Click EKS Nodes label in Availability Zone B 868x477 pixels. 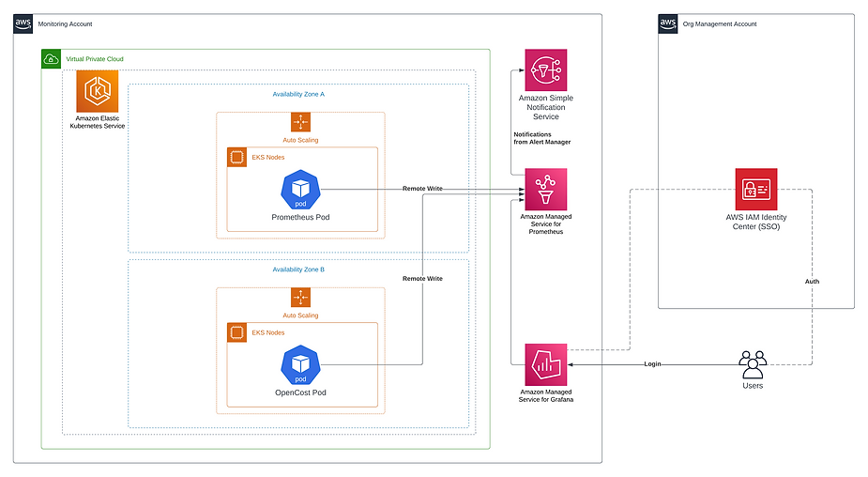(268, 332)
